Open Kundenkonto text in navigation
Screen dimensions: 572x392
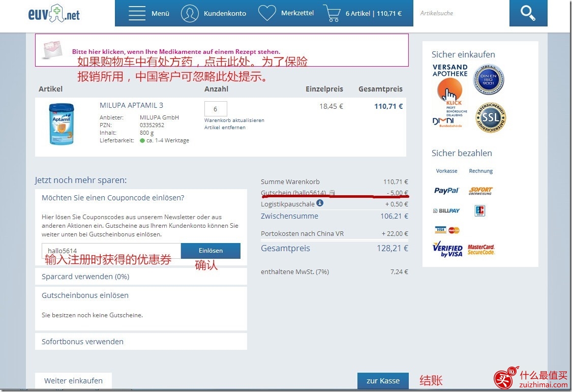[225, 14]
